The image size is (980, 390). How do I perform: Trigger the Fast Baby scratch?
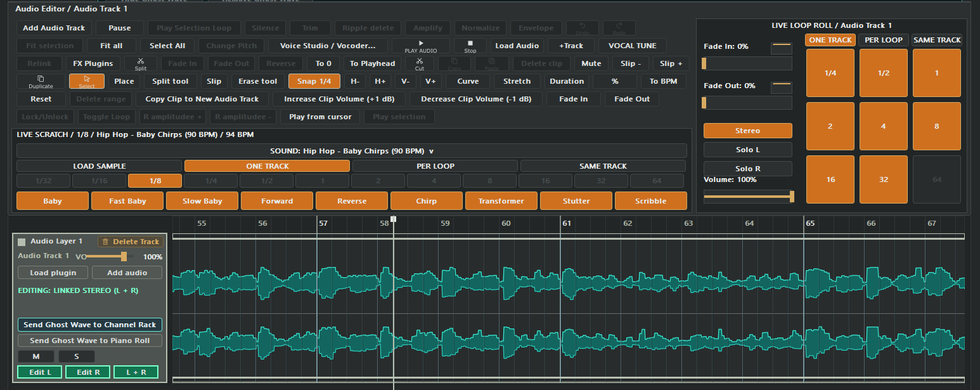pos(127,201)
